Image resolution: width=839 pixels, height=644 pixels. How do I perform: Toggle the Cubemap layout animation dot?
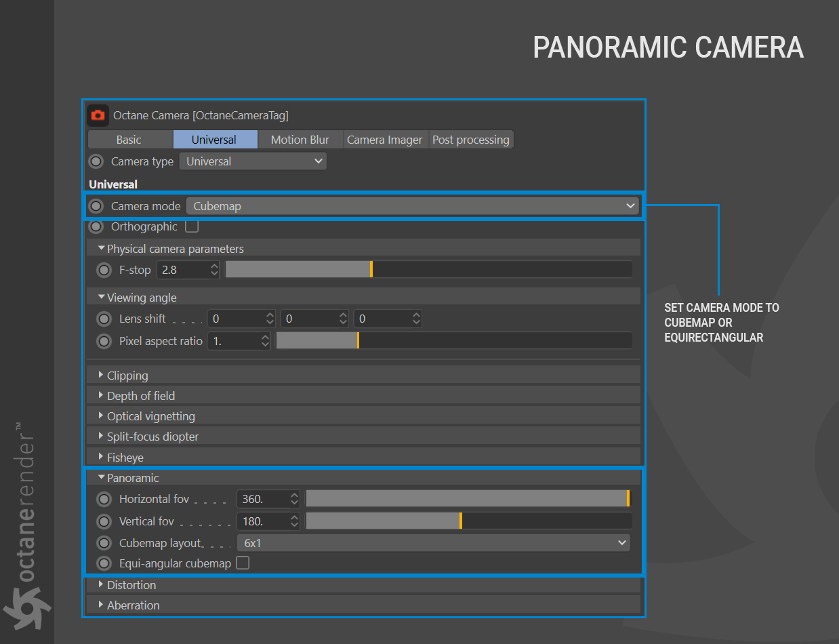(x=104, y=543)
